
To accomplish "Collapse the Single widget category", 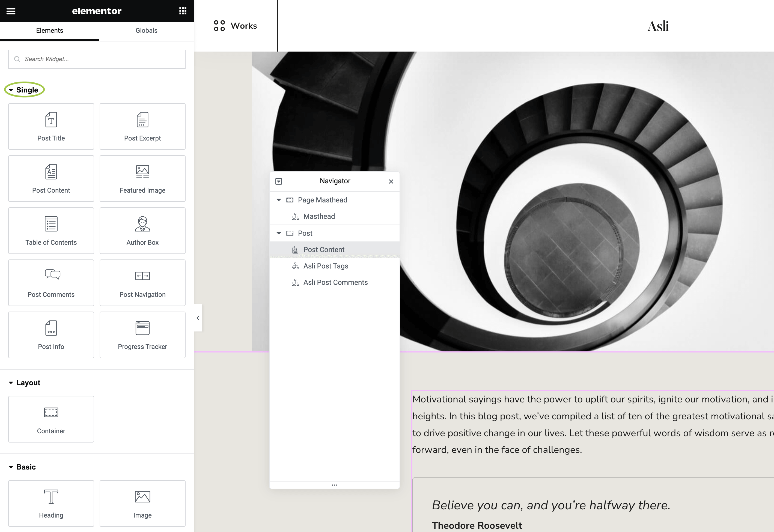I will tap(24, 90).
